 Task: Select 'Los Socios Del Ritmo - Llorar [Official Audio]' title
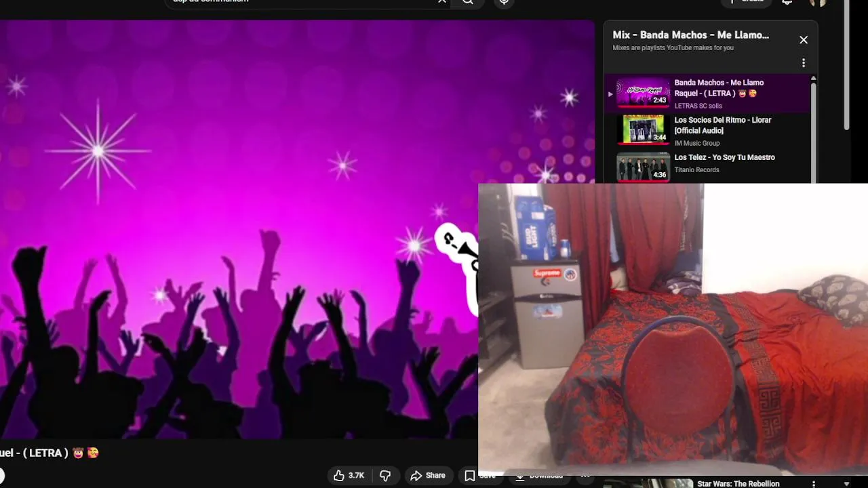pos(722,125)
